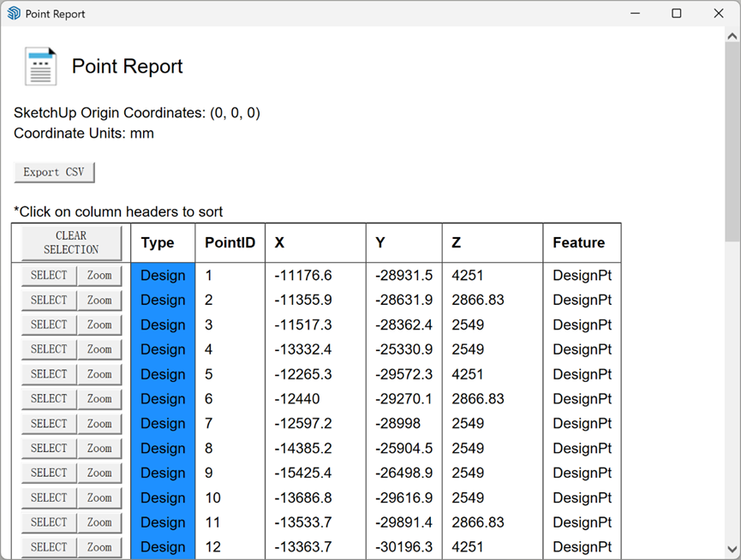Zoom to point 12
The height and width of the screenshot is (560, 741).
coord(99,547)
